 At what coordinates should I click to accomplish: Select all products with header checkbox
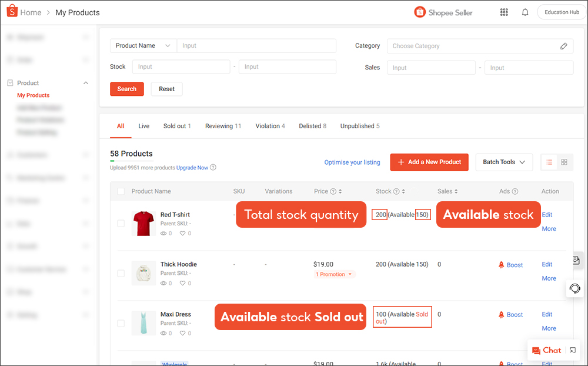coord(121,191)
